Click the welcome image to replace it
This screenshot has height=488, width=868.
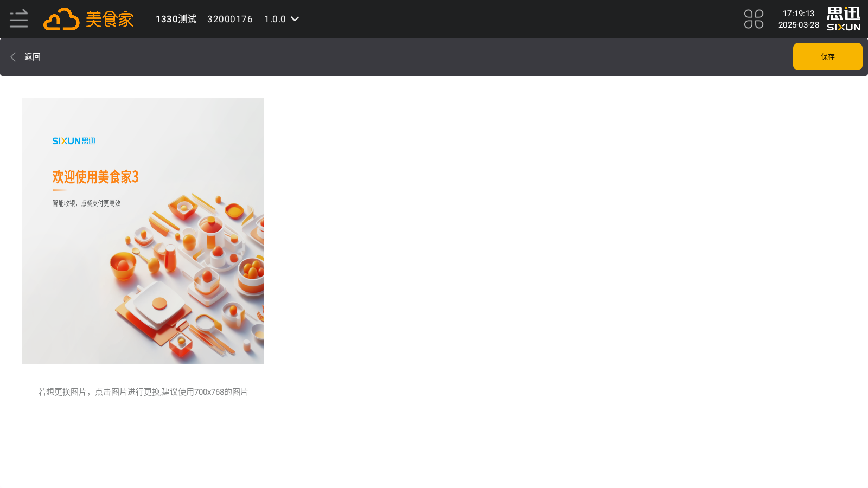(143, 231)
